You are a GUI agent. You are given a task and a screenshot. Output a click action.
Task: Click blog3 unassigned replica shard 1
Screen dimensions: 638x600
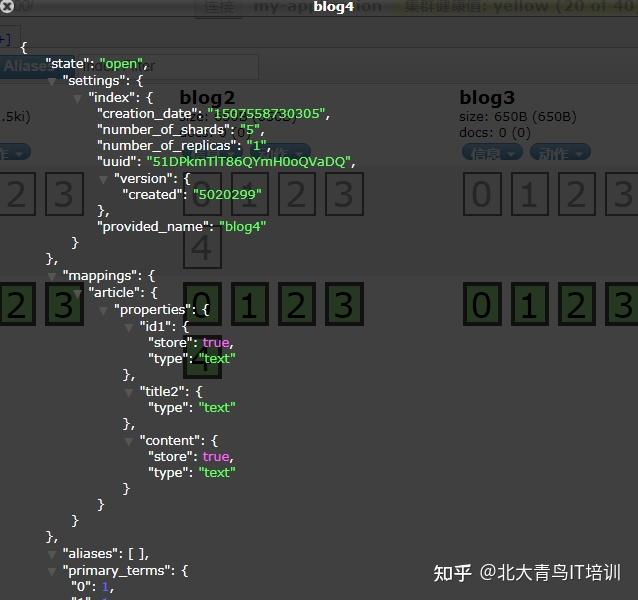529,194
